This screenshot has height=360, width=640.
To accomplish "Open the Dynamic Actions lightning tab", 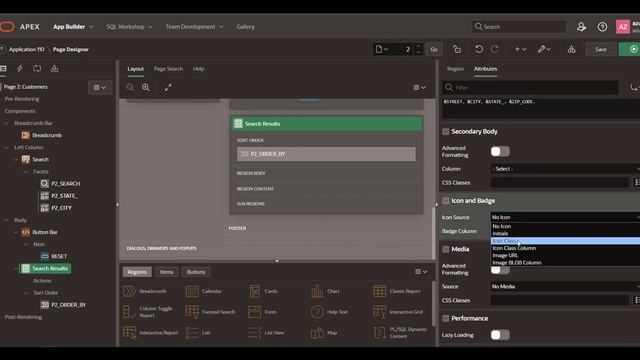I will (20, 69).
